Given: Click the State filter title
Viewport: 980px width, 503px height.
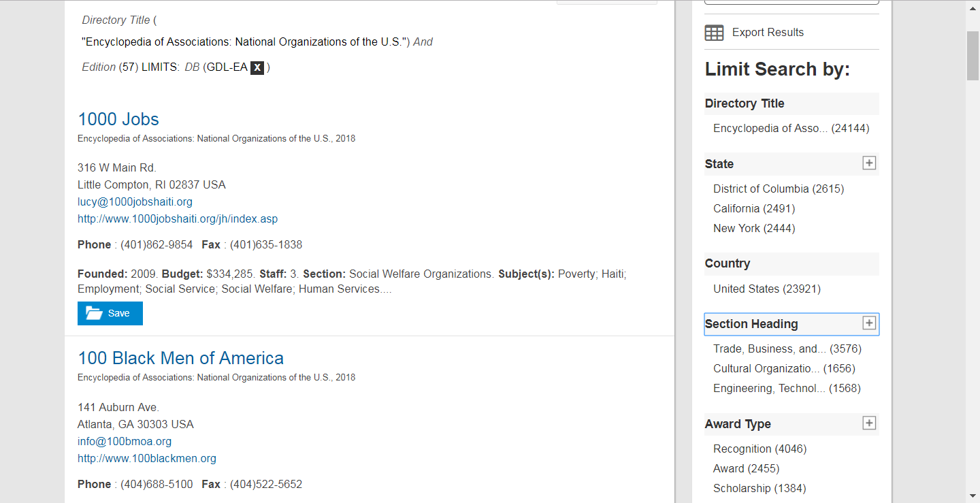Looking at the screenshot, I should coord(719,164).
